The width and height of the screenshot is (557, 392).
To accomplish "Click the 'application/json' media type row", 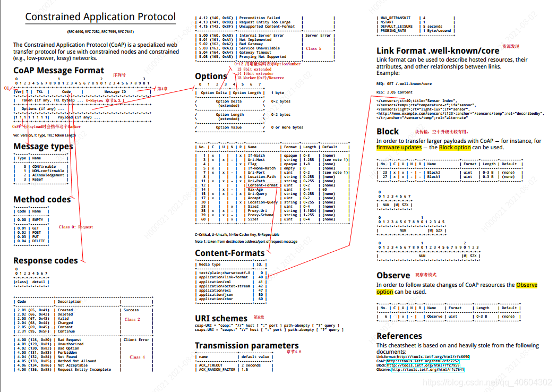I will [x=231, y=295].
